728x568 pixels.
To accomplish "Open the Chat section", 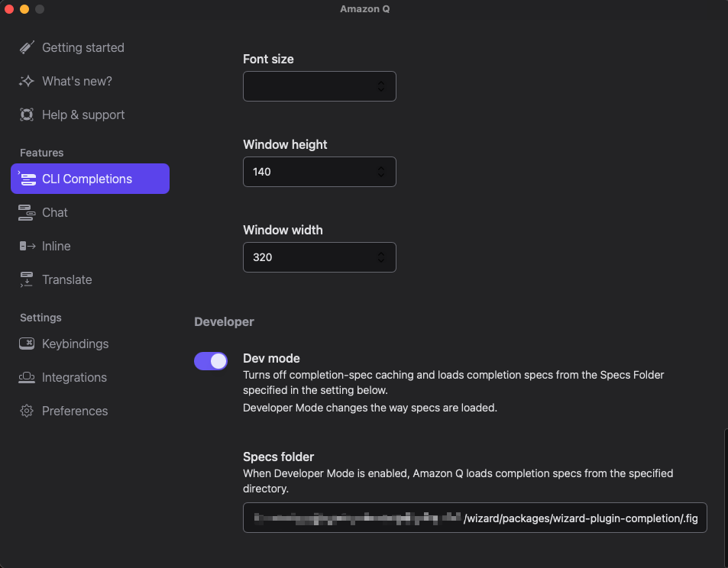I will [x=55, y=212].
